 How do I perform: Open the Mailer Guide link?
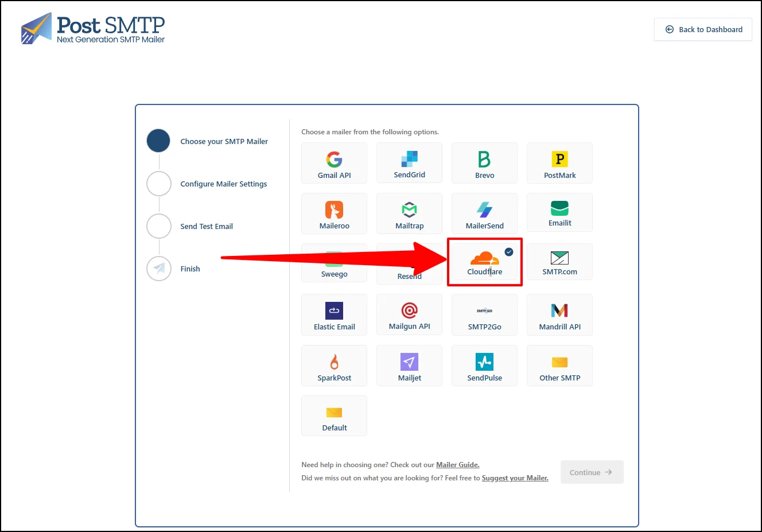point(457,465)
